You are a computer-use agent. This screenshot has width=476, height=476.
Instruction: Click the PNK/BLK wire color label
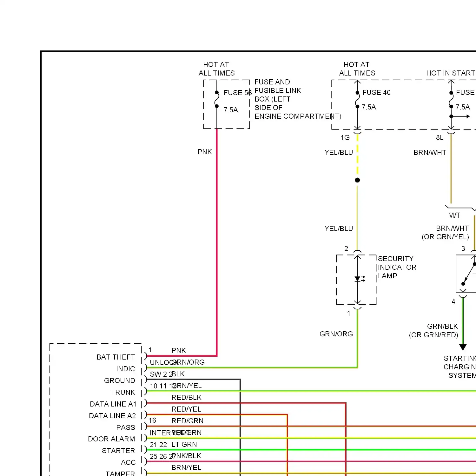[x=186, y=456]
